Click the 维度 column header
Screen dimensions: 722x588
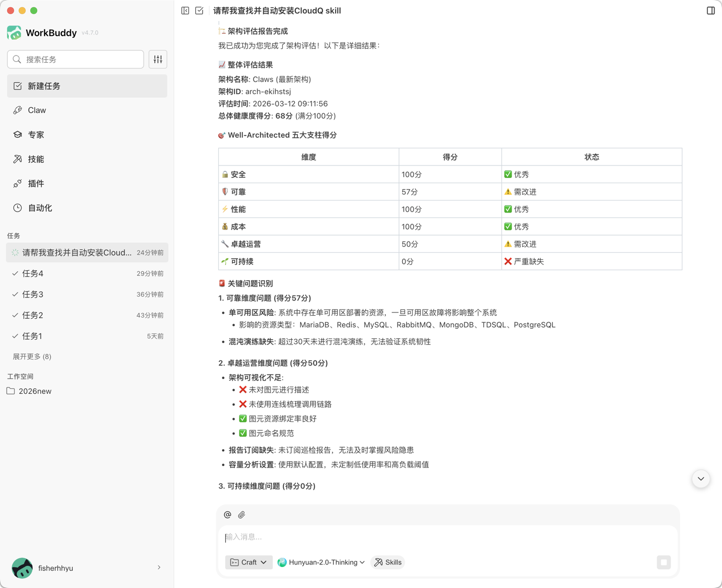pyautogui.click(x=309, y=157)
